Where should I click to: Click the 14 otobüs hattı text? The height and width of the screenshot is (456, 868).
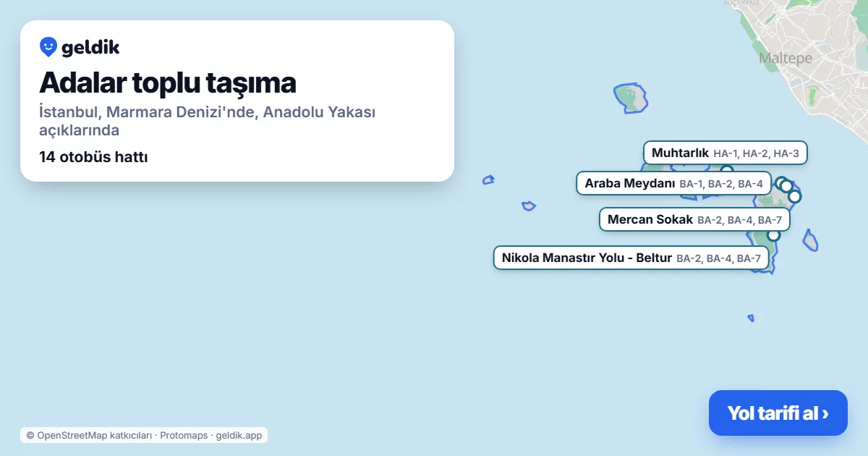coord(93,156)
